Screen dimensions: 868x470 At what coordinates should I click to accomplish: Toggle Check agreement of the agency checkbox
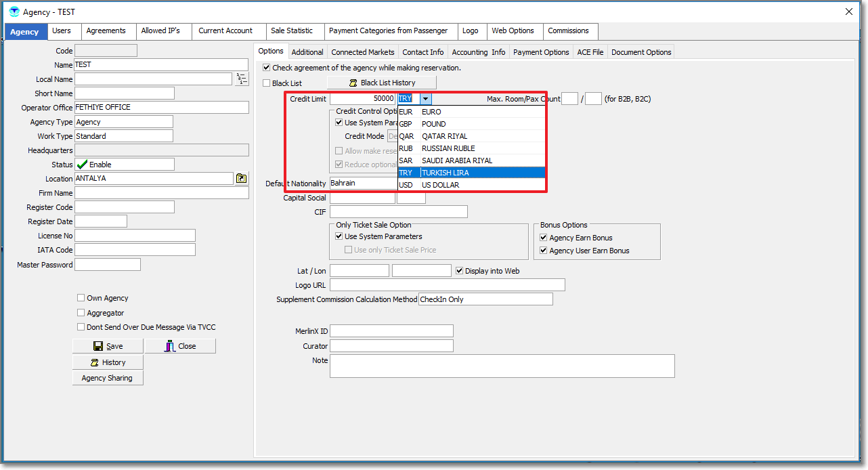[x=267, y=68]
